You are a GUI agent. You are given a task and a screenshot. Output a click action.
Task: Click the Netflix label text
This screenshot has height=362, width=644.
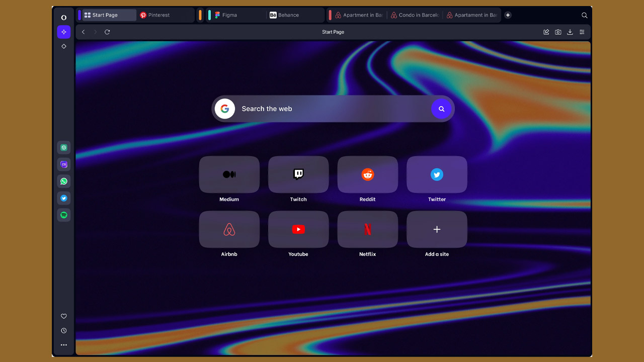368,254
